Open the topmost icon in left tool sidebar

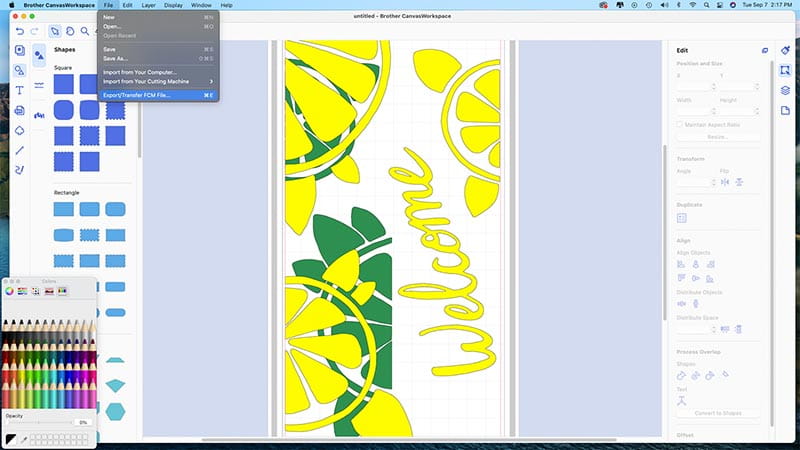19,51
